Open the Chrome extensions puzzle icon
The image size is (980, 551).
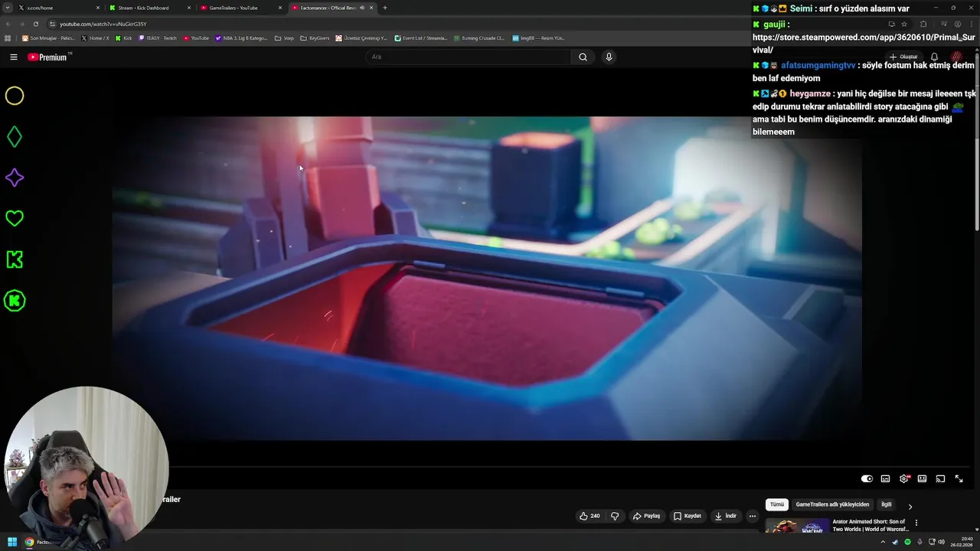point(923,24)
